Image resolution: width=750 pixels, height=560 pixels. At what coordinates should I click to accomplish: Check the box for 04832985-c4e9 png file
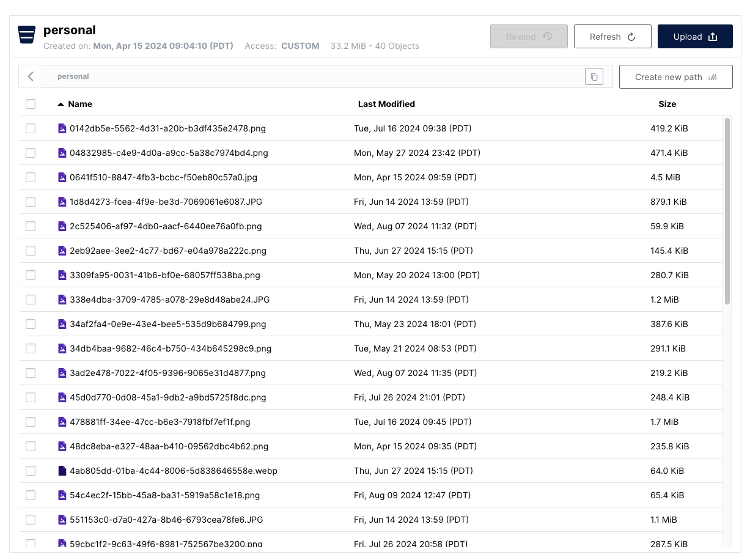point(31,153)
